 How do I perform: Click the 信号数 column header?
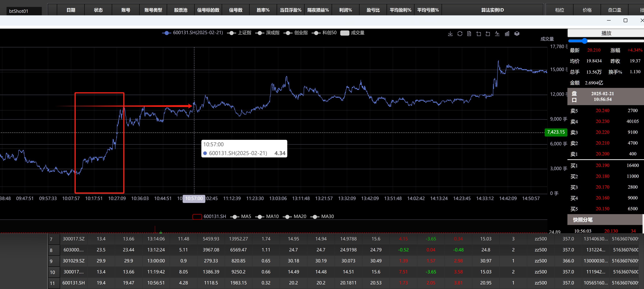coord(236,10)
